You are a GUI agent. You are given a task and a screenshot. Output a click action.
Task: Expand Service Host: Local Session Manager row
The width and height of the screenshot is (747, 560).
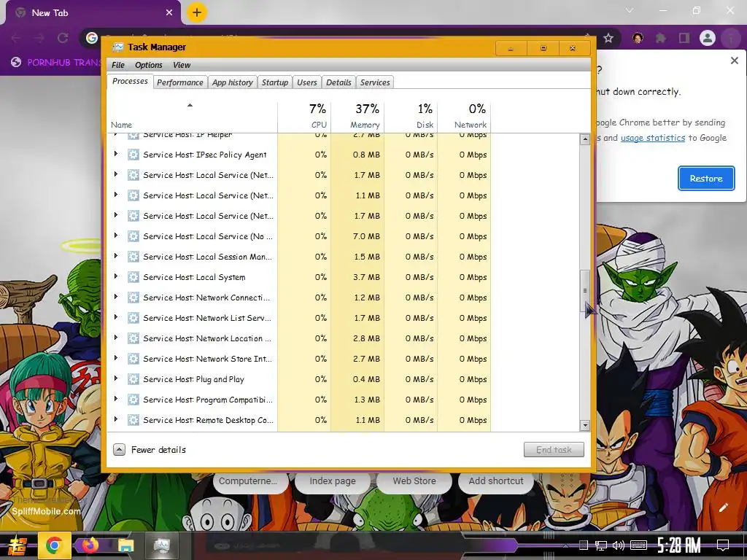pyautogui.click(x=115, y=256)
